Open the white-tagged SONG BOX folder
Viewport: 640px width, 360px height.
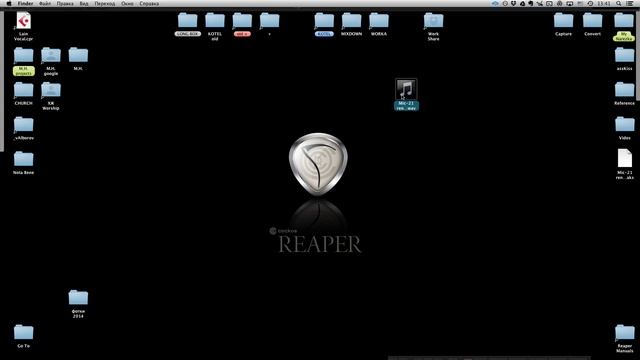click(x=187, y=20)
